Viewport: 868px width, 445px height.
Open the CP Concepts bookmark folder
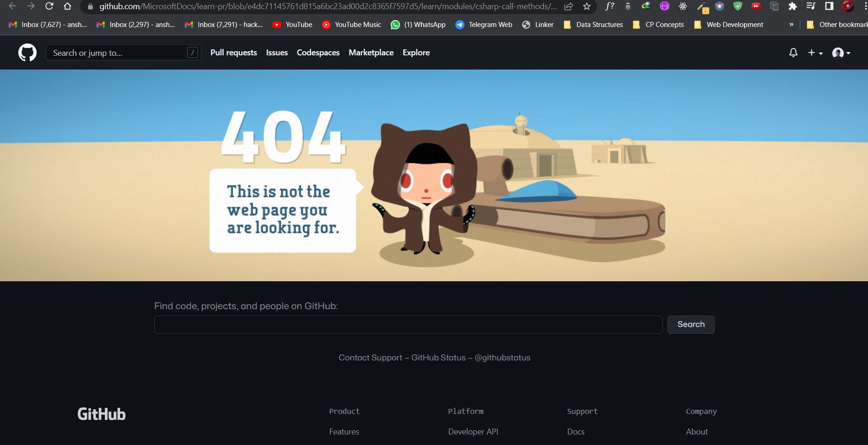pyautogui.click(x=658, y=25)
